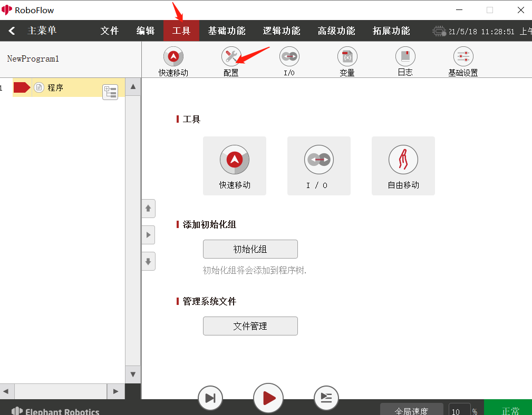This screenshot has width=532, height=415.
Task: Go back with the 主菜单 arrow
Action: (x=12, y=31)
